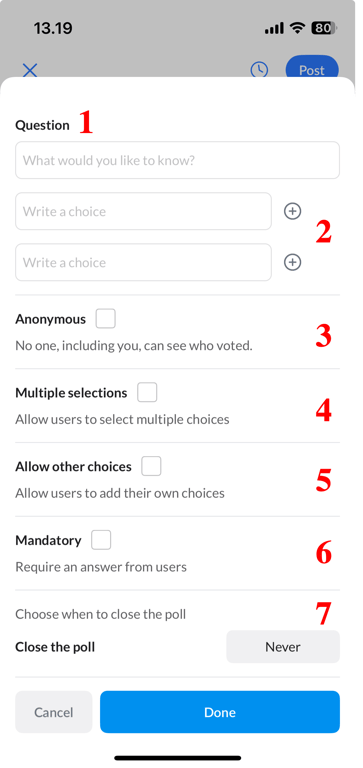Tap the Wi-Fi status icon
This screenshot has width=363, height=768.
297,28
